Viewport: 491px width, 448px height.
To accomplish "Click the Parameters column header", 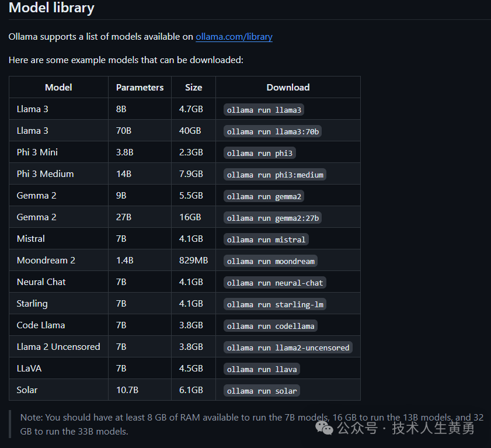I will (x=140, y=88).
